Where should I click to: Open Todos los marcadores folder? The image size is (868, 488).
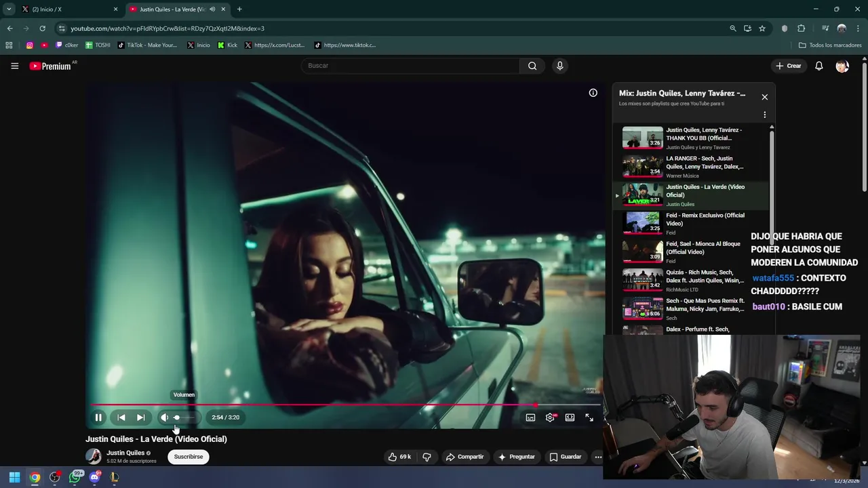tap(830, 45)
